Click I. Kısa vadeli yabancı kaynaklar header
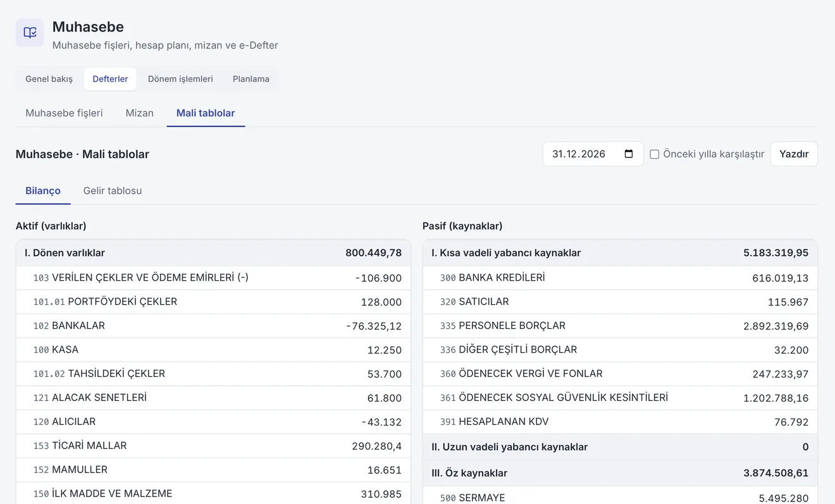835x504 pixels. (x=620, y=253)
